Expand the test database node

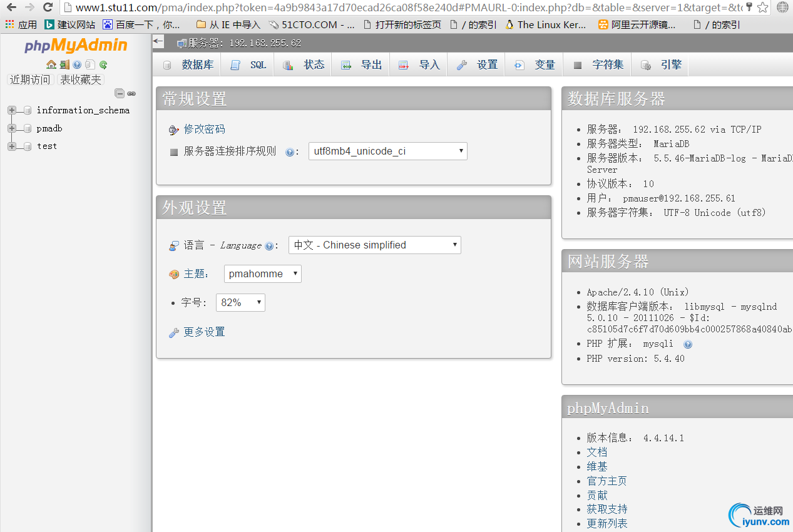click(x=11, y=146)
